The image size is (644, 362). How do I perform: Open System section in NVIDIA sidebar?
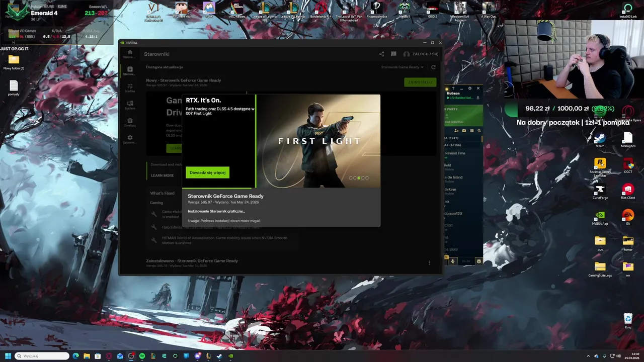click(130, 105)
